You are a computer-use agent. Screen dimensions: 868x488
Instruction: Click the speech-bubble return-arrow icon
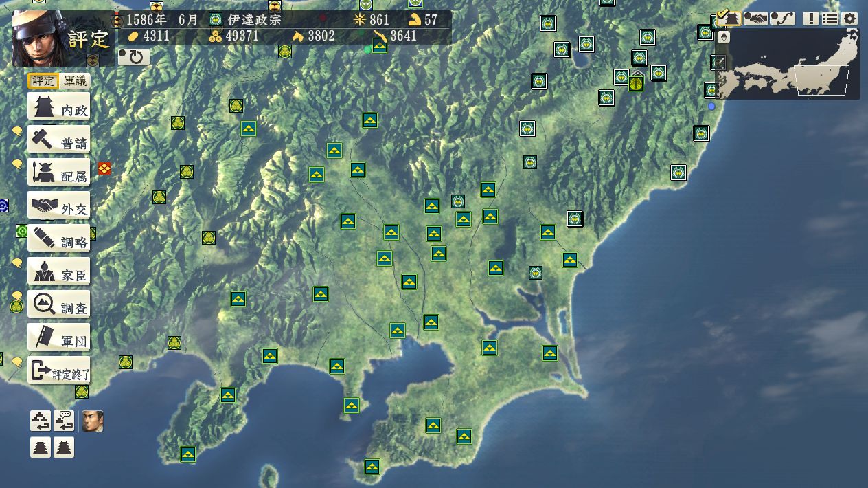pos(64,421)
